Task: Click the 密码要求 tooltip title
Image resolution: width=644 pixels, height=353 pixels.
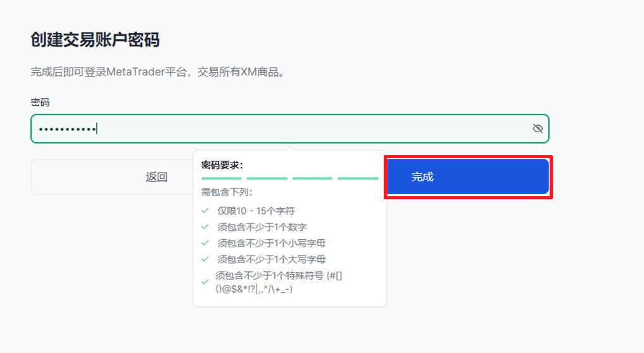Action: coord(222,165)
